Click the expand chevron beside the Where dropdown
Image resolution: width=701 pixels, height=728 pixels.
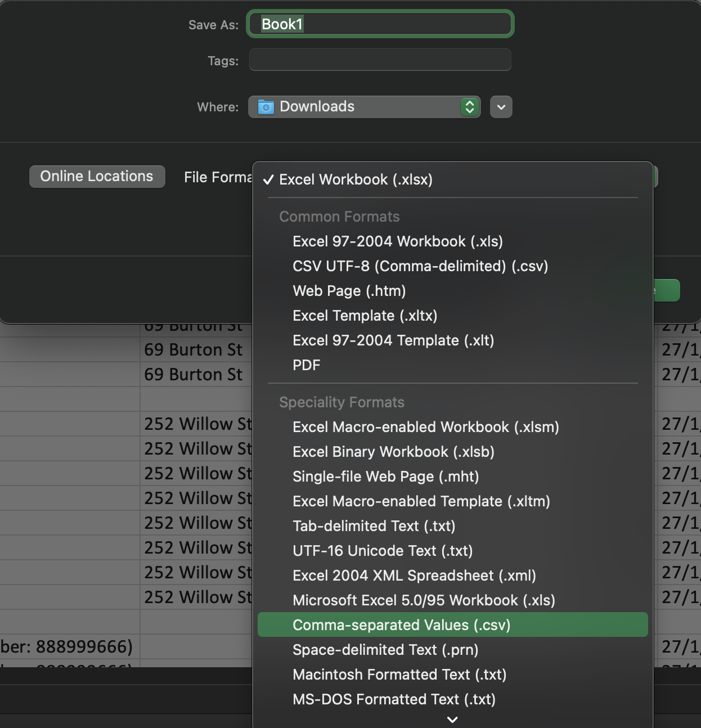(x=501, y=106)
